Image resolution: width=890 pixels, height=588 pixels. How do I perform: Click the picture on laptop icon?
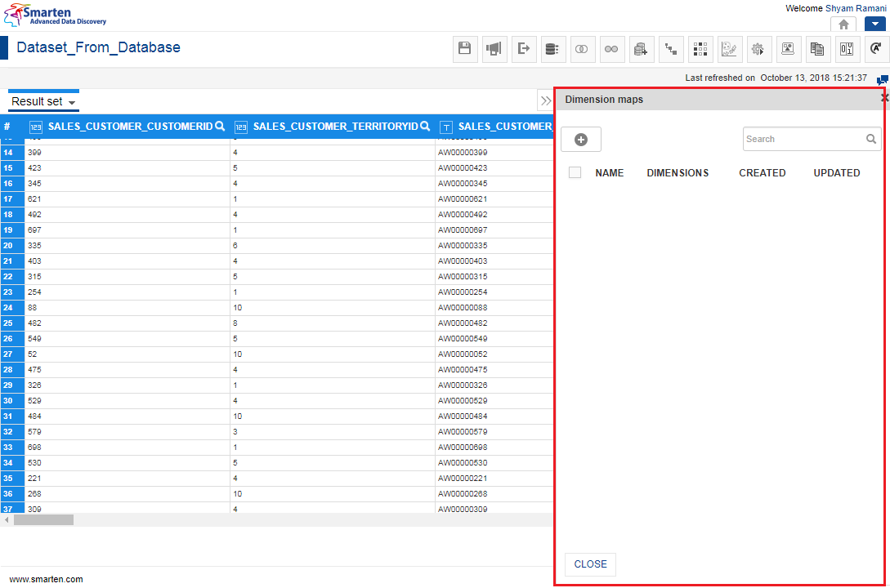pos(788,49)
